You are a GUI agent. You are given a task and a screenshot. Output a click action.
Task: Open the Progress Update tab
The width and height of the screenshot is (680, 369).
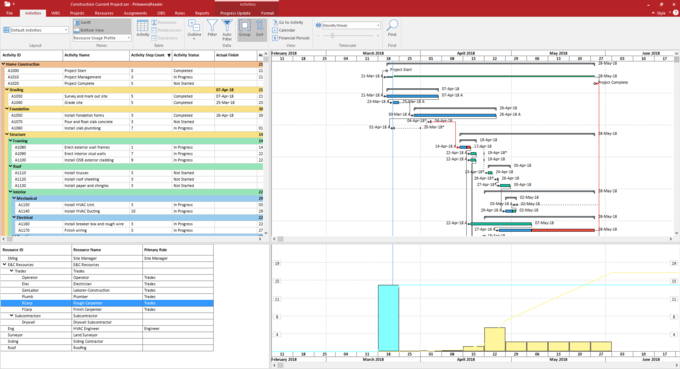pyautogui.click(x=235, y=13)
